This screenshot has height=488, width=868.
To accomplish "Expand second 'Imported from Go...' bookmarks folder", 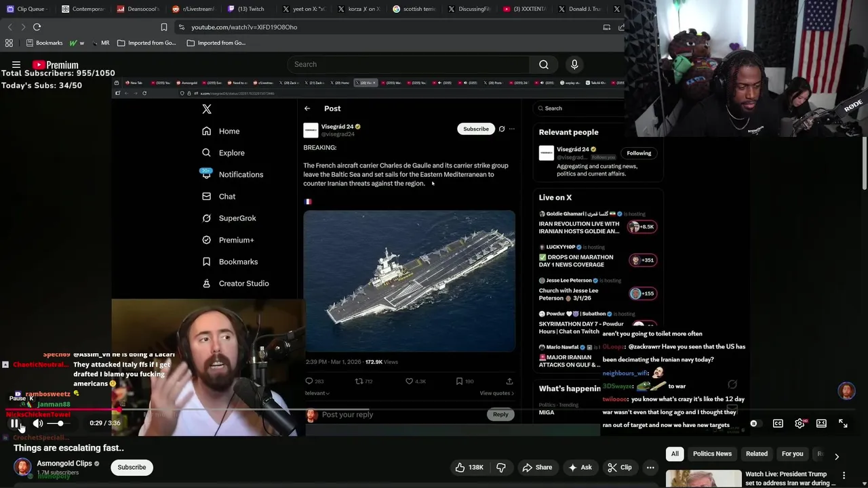I will tap(216, 43).
